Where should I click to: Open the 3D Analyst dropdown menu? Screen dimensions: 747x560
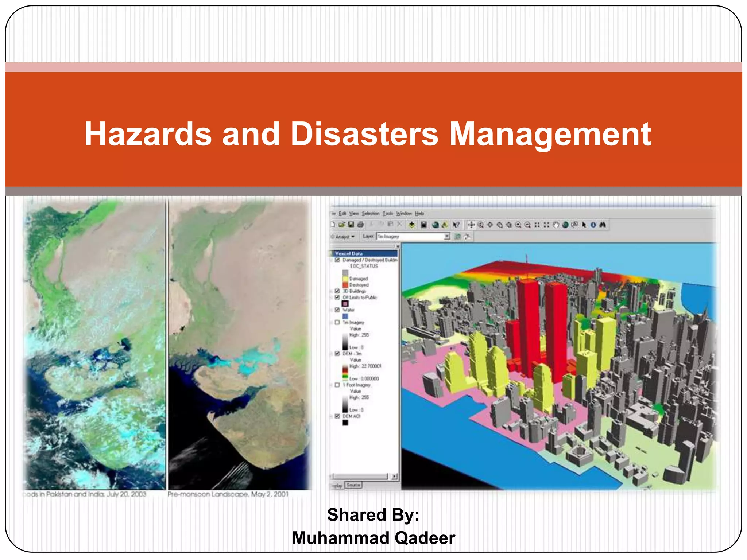[x=343, y=237]
